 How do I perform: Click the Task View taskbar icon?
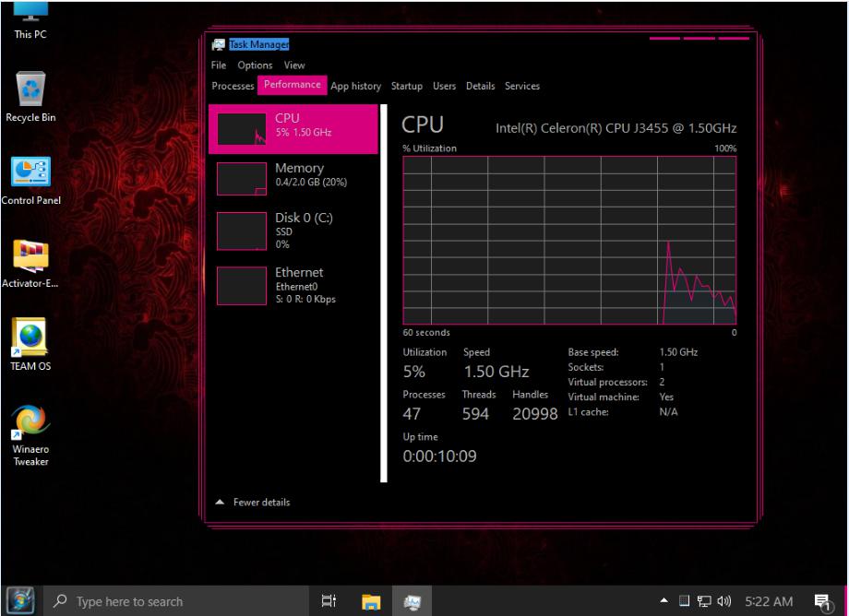328,601
